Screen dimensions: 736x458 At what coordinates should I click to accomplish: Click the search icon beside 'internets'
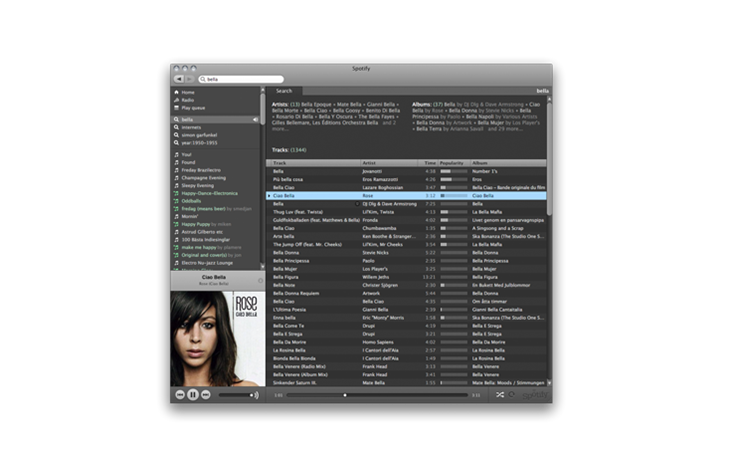tap(176, 127)
